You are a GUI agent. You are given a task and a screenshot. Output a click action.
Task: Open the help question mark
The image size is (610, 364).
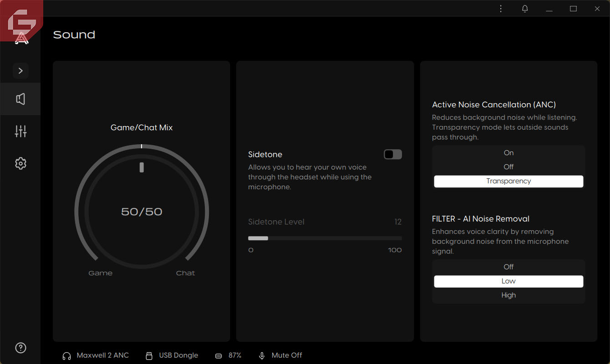(x=20, y=348)
